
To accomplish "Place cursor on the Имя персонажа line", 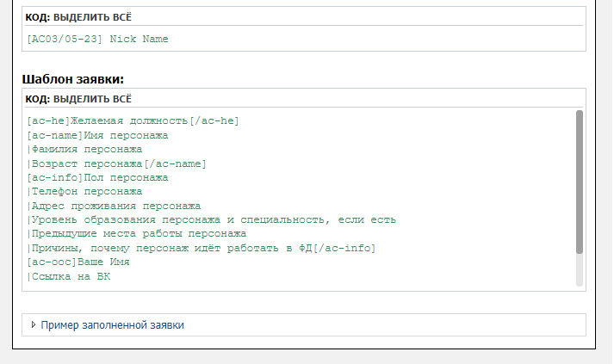I will tap(97, 135).
